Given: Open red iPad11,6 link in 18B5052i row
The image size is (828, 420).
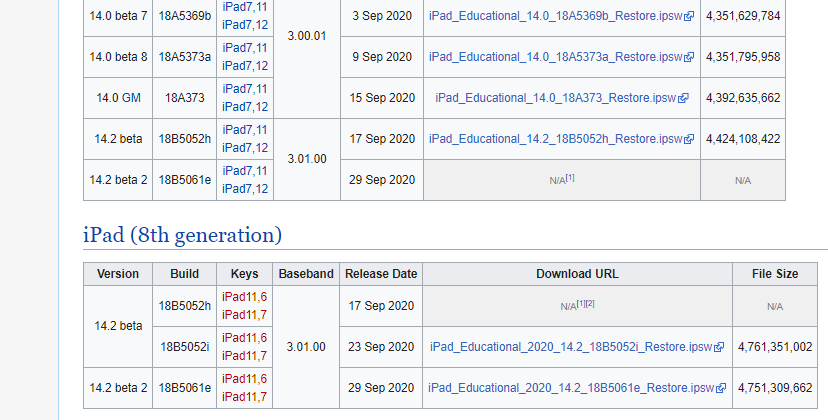Looking at the screenshot, I should point(244,338).
